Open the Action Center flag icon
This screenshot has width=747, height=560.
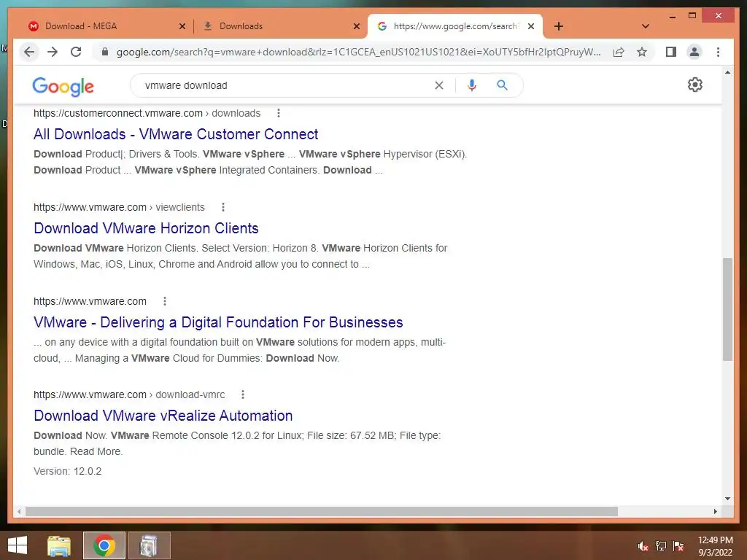678,546
